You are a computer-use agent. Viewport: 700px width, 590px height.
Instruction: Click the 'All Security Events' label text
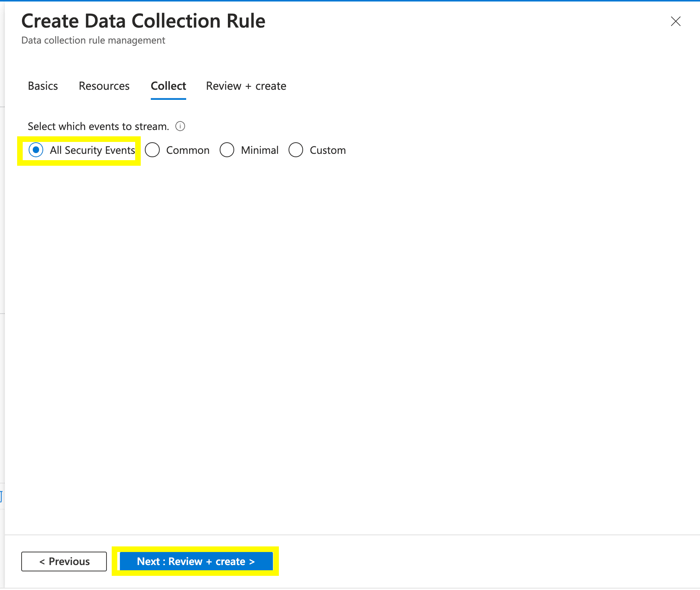(92, 150)
